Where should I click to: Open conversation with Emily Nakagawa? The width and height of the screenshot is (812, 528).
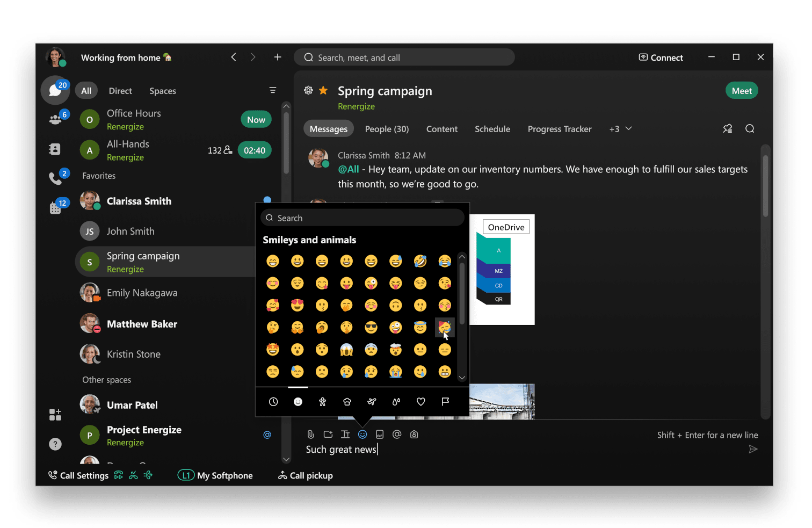(x=165, y=293)
